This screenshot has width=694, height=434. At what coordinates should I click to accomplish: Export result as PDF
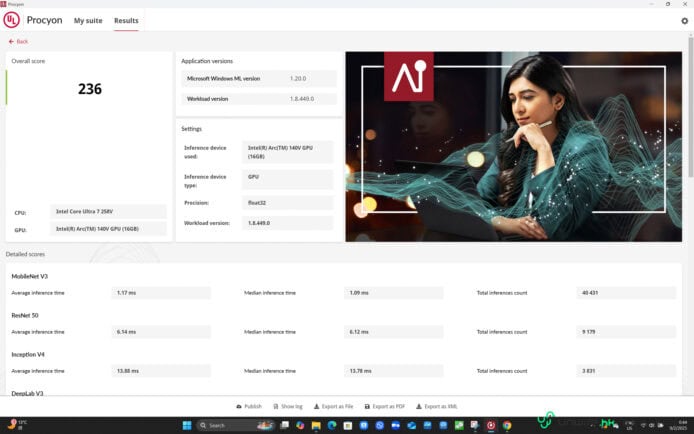(384, 407)
